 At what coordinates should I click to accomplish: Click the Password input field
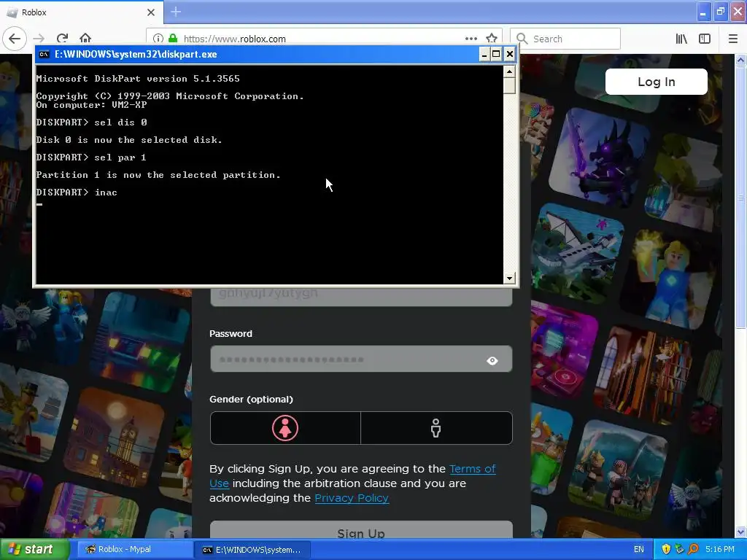(361, 359)
